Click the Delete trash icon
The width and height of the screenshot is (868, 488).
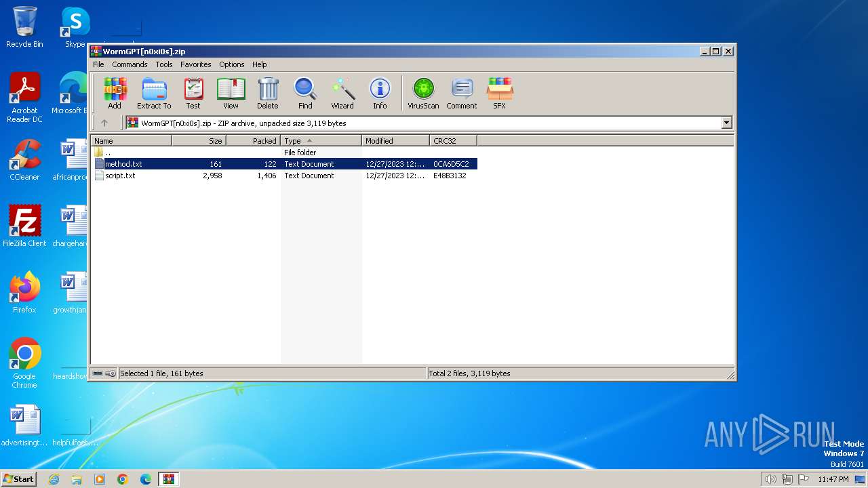[268, 93]
